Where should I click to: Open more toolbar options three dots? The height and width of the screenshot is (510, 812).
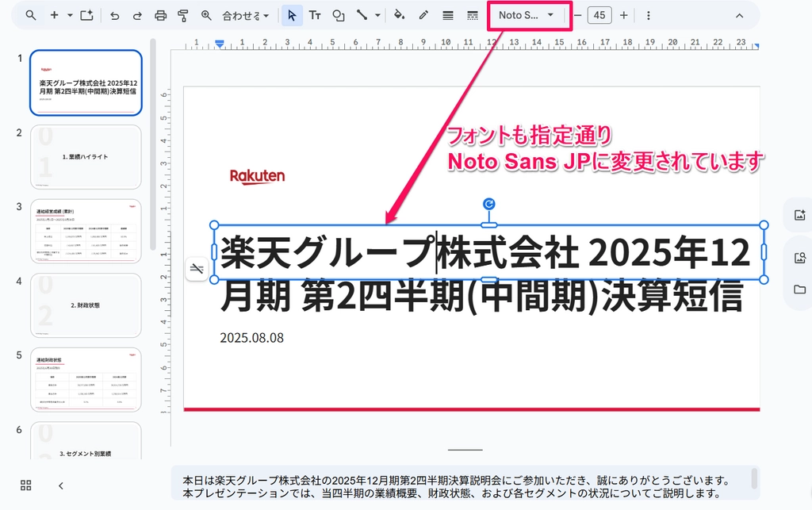coord(649,16)
